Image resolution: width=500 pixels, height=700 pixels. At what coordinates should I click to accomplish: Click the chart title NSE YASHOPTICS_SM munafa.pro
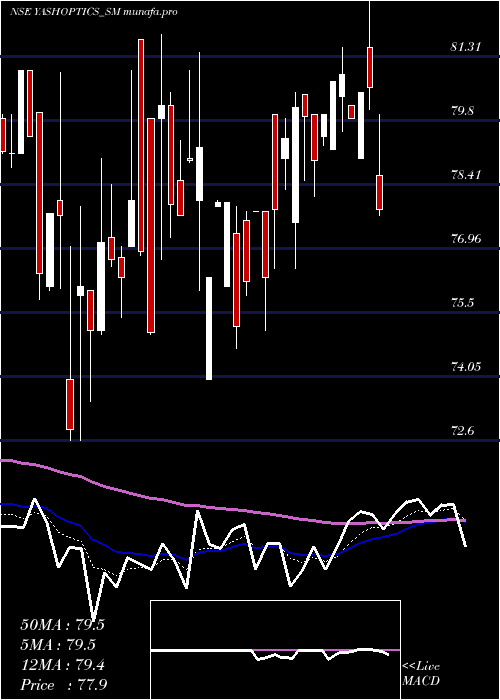pyautogui.click(x=94, y=12)
